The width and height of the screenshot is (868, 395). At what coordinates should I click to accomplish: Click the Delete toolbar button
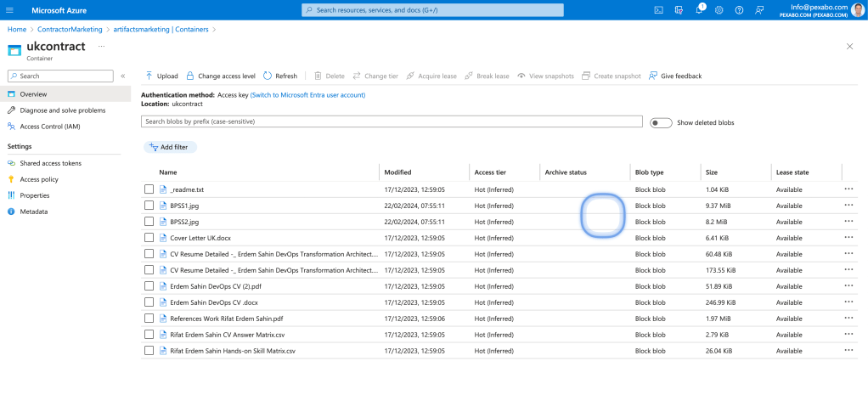tap(330, 76)
